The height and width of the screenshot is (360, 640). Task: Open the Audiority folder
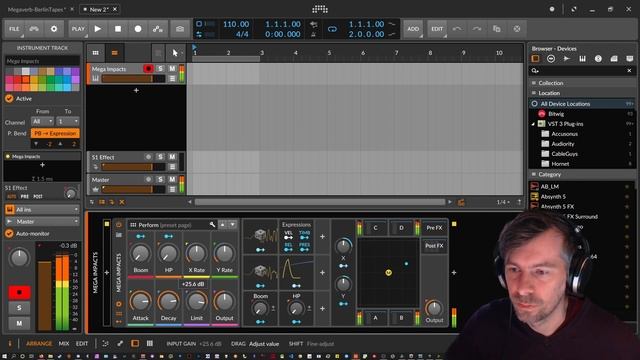pos(562,144)
